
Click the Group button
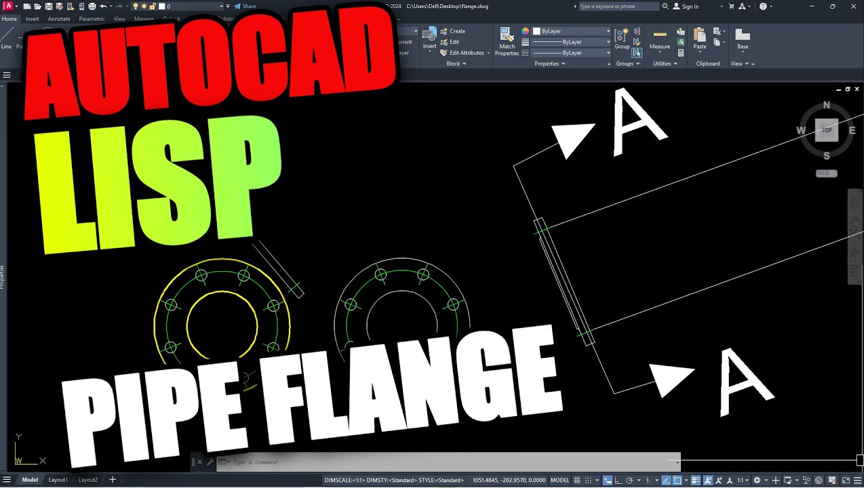tap(622, 39)
